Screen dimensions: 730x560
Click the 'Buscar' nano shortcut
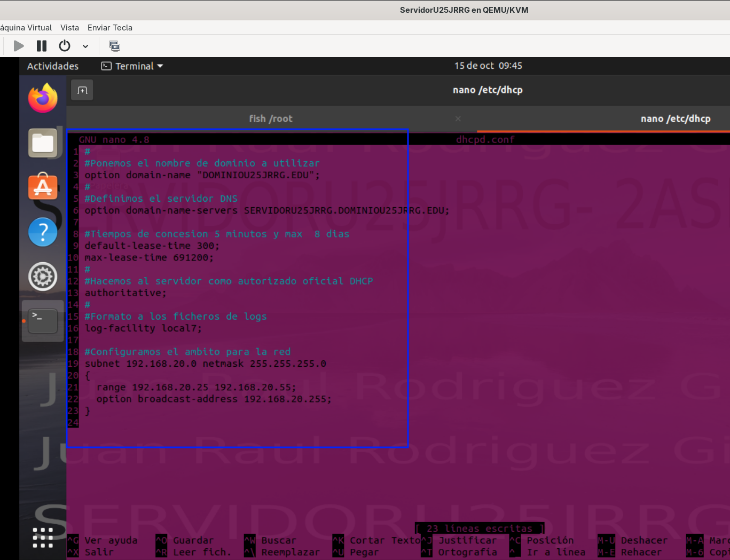278,540
